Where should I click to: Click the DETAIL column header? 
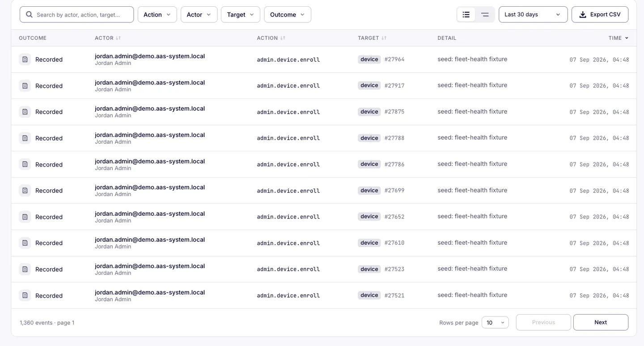tap(447, 38)
